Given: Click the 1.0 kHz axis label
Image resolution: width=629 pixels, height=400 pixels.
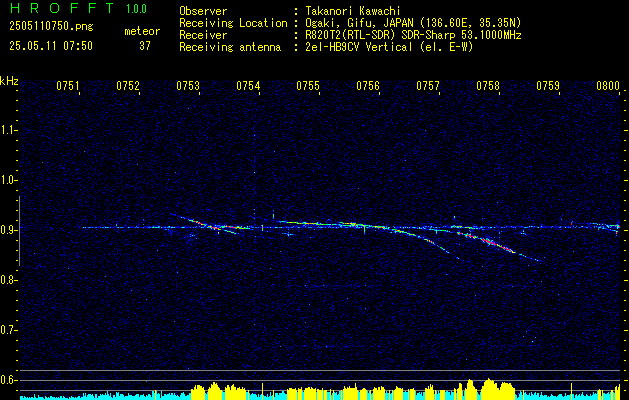Looking at the screenshot, I should 9,180.
